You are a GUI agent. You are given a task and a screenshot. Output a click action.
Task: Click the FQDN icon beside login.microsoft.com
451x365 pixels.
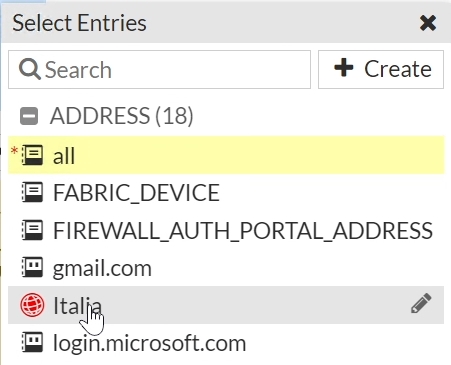coord(32,342)
